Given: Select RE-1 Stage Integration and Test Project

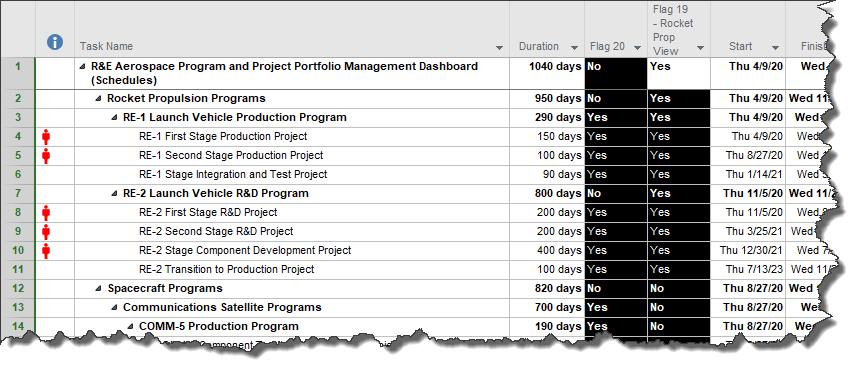Looking at the screenshot, I should (x=233, y=174).
